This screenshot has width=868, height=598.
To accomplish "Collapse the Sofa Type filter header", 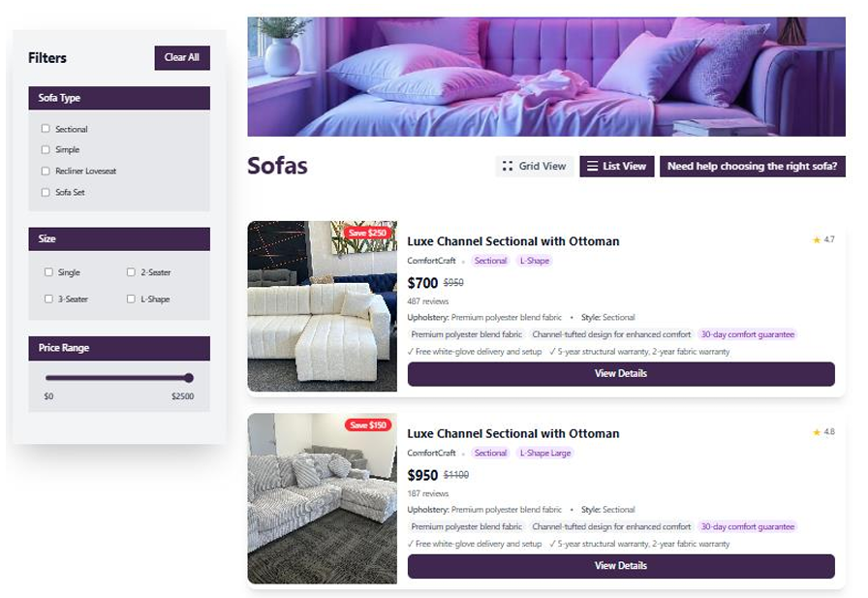I will tap(119, 98).
